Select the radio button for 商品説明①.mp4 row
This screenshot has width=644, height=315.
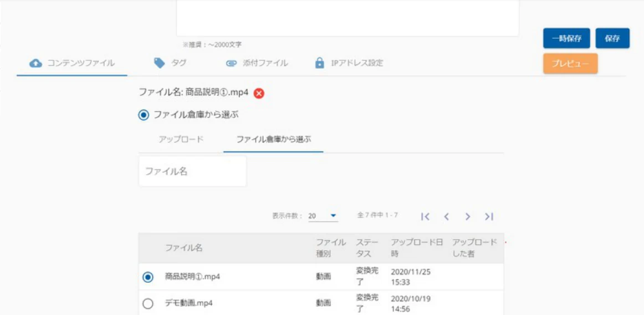coord(147,277)
